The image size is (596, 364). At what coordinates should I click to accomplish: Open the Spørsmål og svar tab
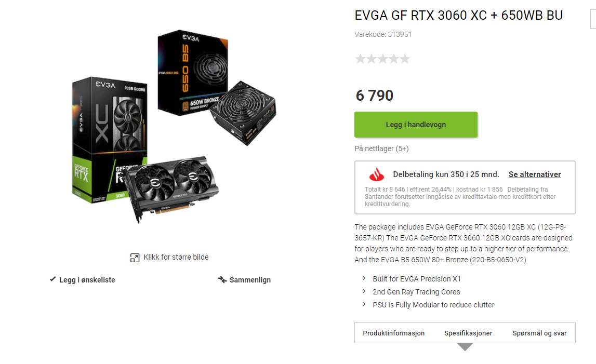pos(539,333)
